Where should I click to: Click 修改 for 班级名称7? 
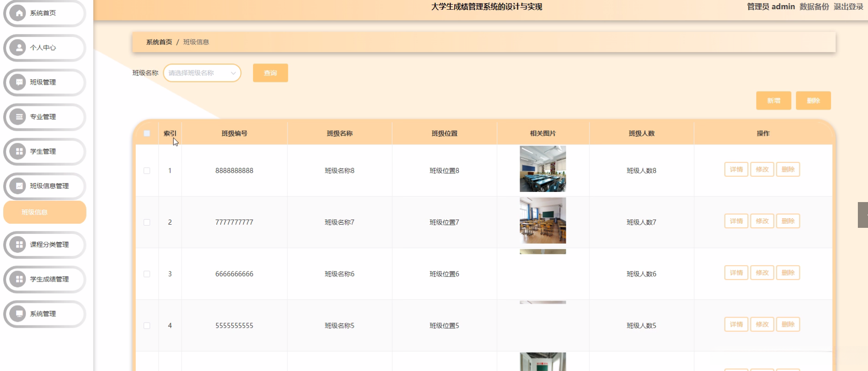coord(762,221)
